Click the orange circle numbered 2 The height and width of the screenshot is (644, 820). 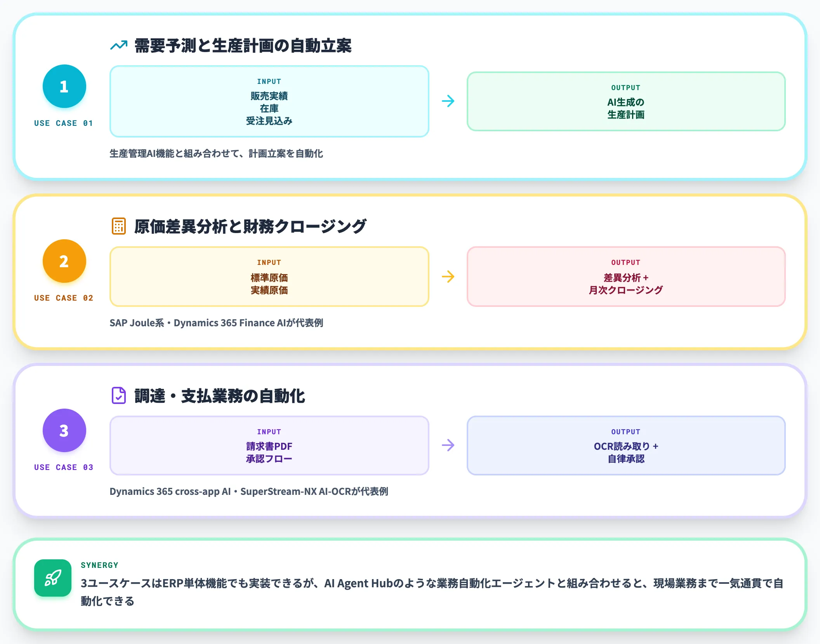[x=64, y=261]
